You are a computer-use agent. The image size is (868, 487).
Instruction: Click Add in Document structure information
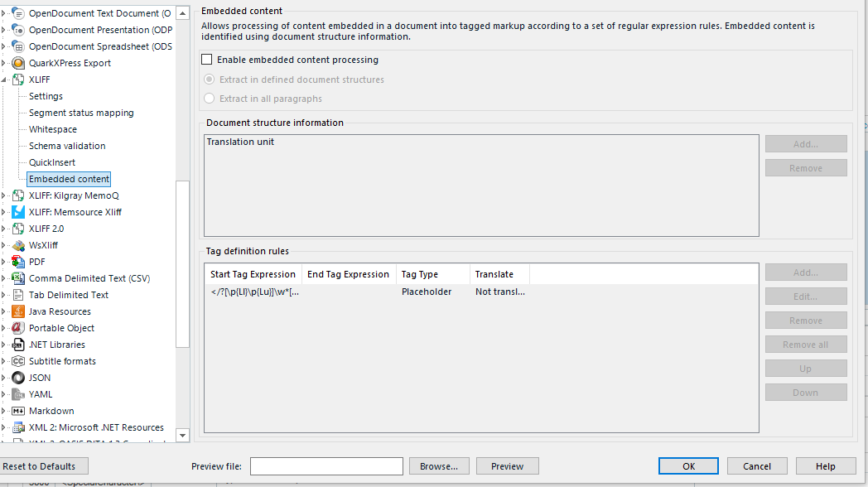[x=806, y=144]
